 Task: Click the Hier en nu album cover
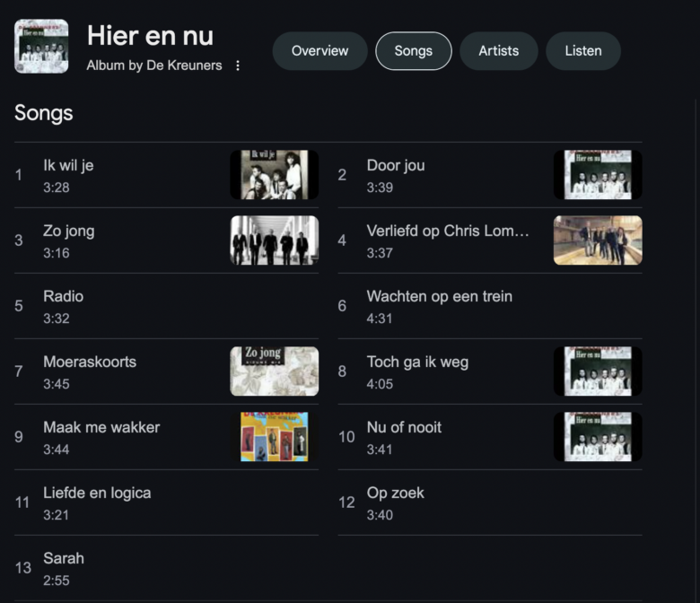point(41,46)
